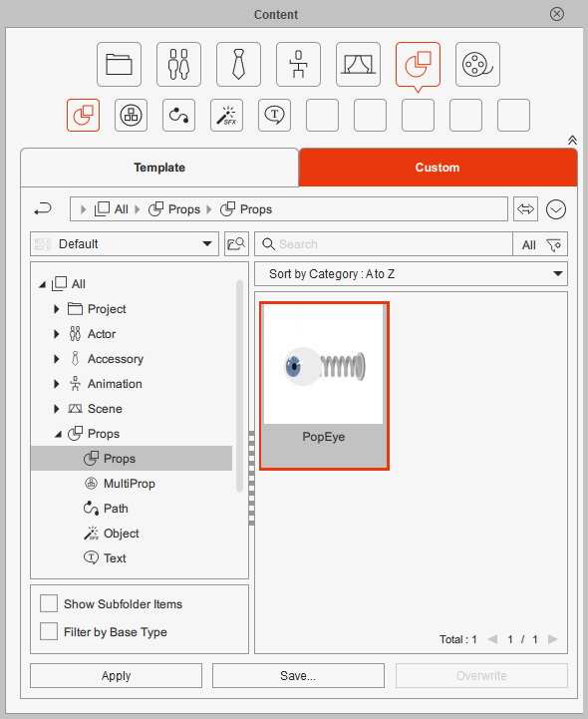Screen dimensions: 588x719
Task: Open the Media film reel icon
Action: [x=477, y=64]
